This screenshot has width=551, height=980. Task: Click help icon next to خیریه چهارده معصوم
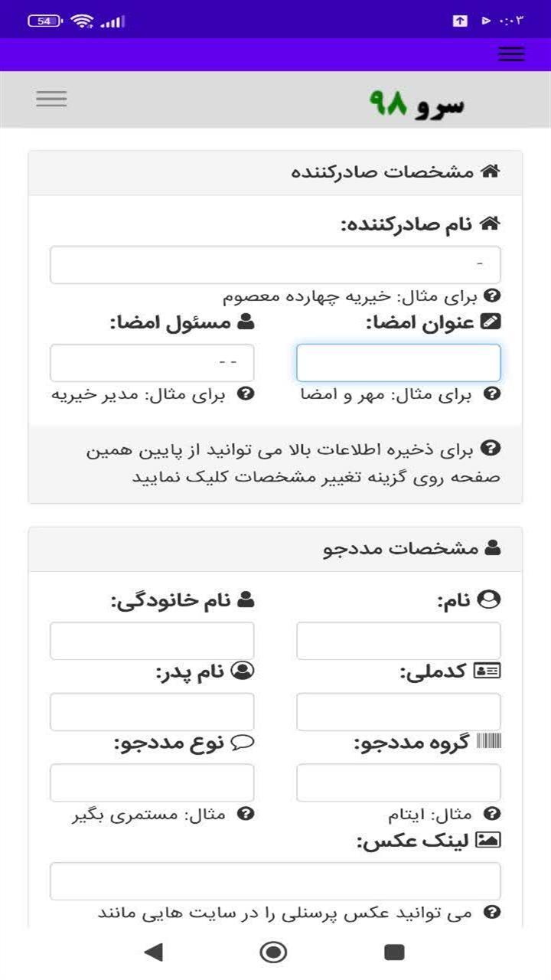tap(494, 296)
